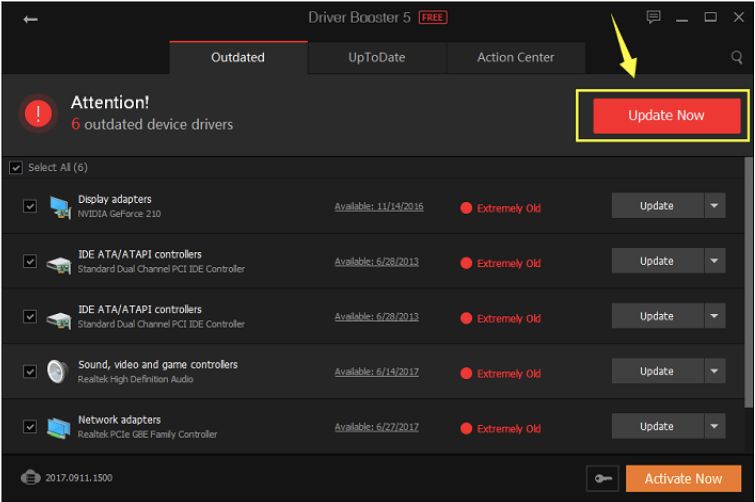The height and width of the screenshot is (502, 755).
Task: Click the Network adapters device icon
Action: 59,427
